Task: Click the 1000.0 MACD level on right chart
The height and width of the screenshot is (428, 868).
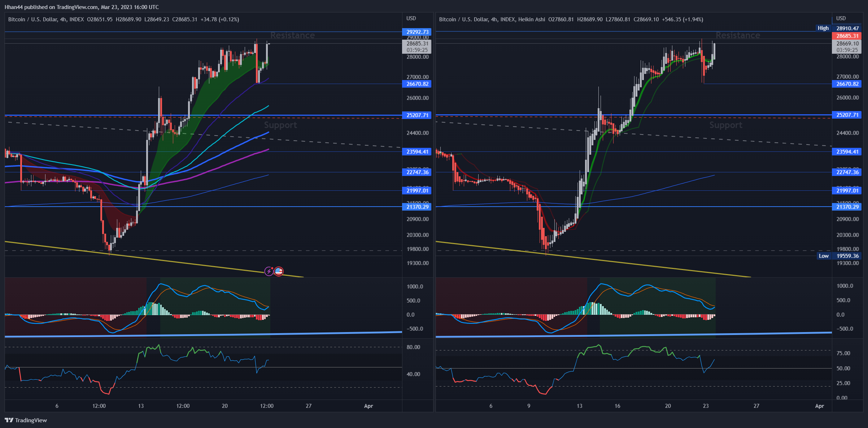Action: (845, 286)
